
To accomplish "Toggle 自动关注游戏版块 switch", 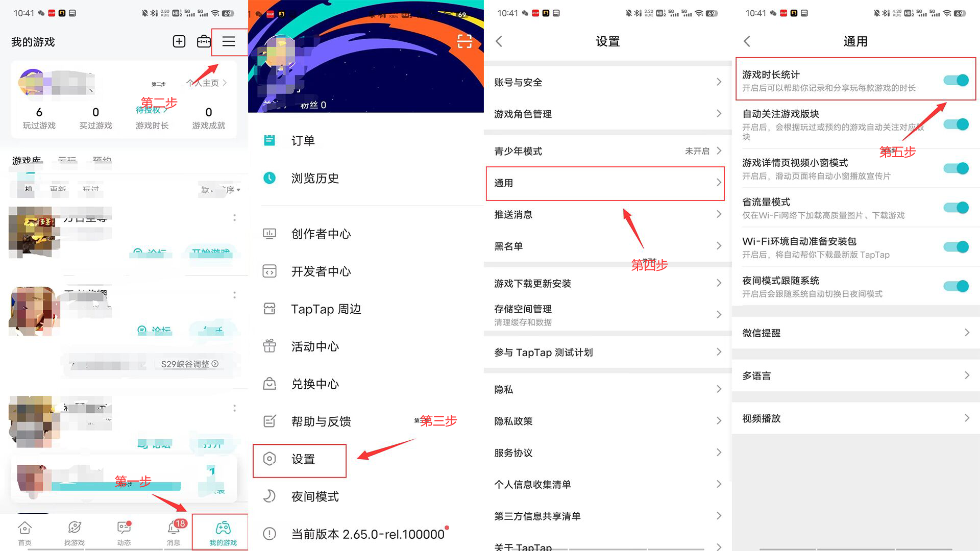I will (x=956, y=124).
